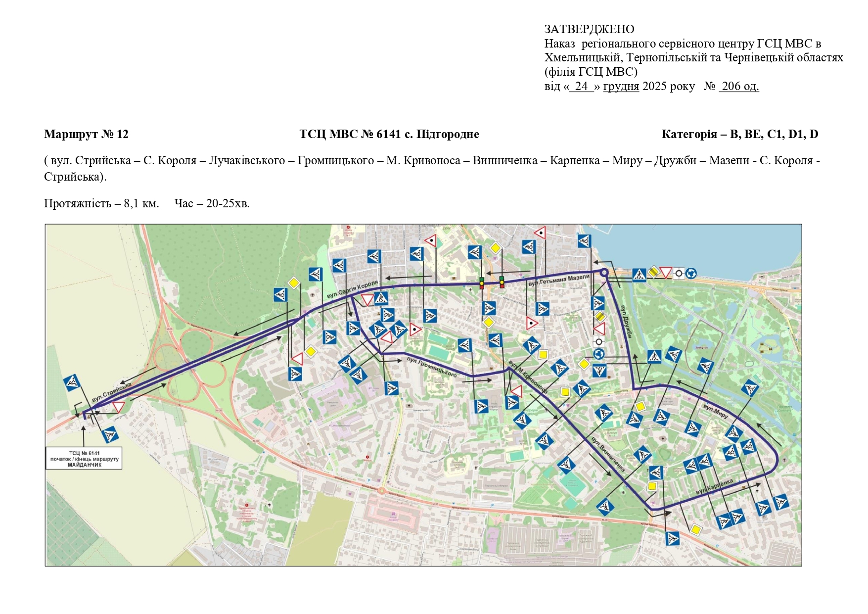Click the вул.Винниченка street label

pos(608,454)
